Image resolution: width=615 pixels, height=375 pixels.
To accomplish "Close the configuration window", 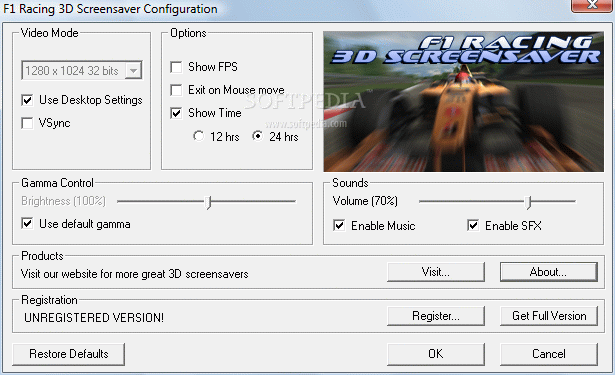I will tap(592, 5).
